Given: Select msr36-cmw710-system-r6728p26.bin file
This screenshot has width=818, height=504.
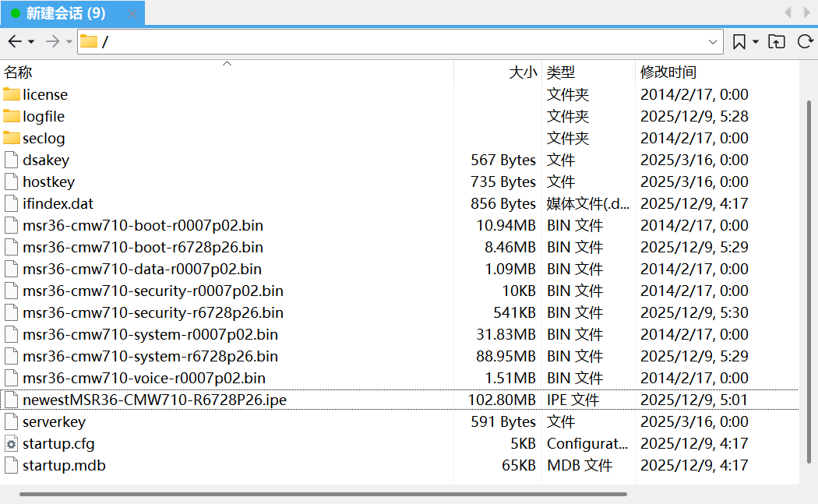Looking at the screenshot, I should pyautogui.click(x=150, y=357).
